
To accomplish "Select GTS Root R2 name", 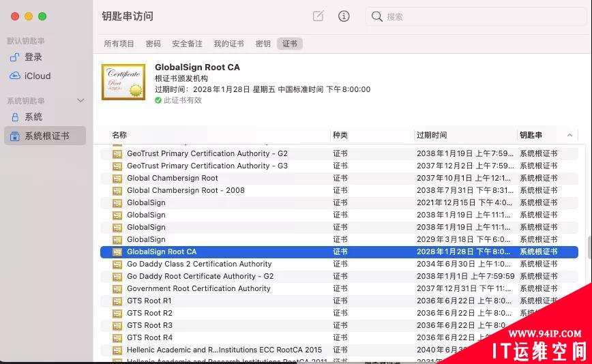I will click(x=149, y=313).
